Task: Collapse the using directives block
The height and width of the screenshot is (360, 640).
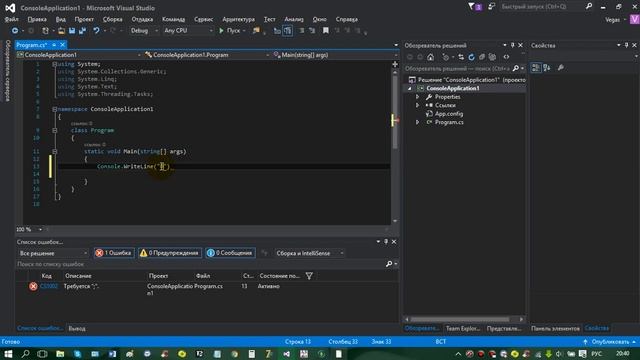Action: [x=54, y=64]
